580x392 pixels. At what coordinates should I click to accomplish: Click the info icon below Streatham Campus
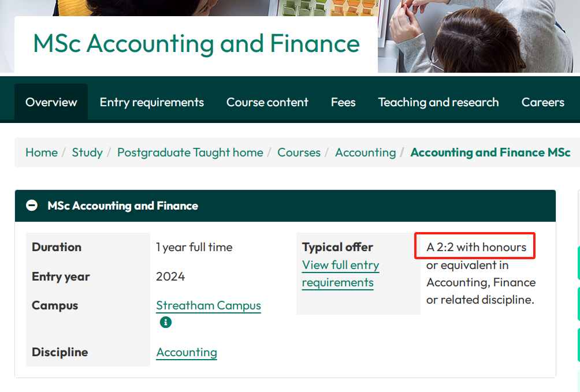coord(166,322)
